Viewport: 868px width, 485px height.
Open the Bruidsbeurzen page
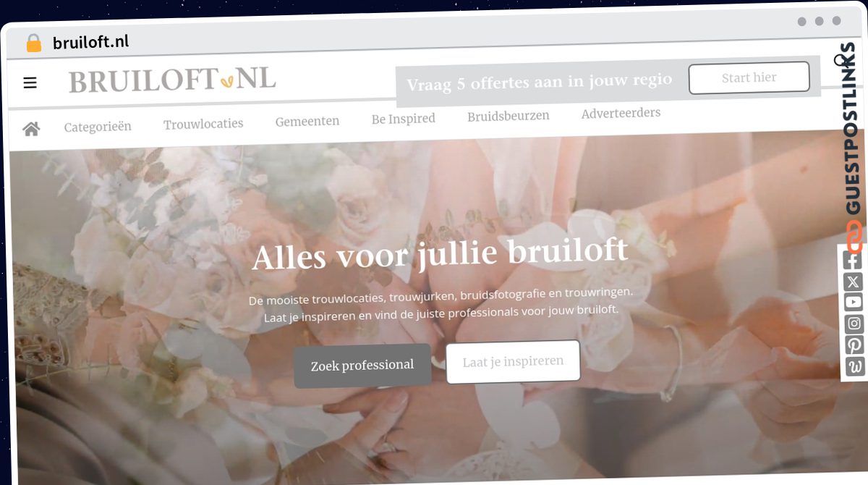509,116
